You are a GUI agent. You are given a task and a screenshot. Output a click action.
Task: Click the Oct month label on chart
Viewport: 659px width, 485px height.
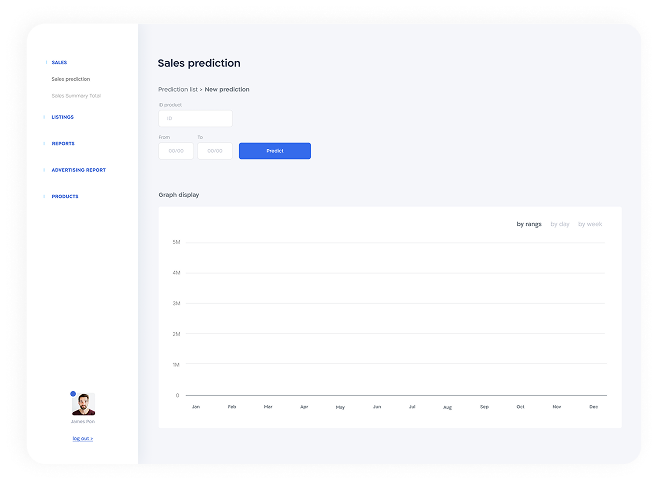tap(520, 407)
